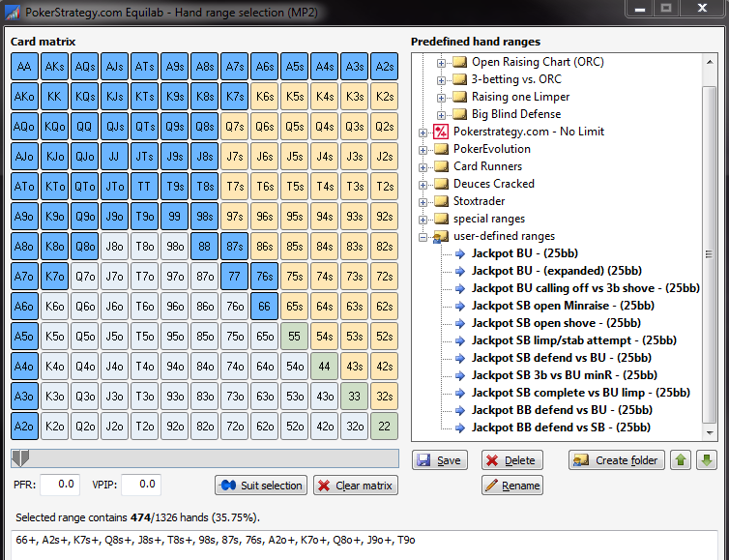This screenshot has width=729, height=560.
Task: Select the 32s hand cell
Action: 385,397
